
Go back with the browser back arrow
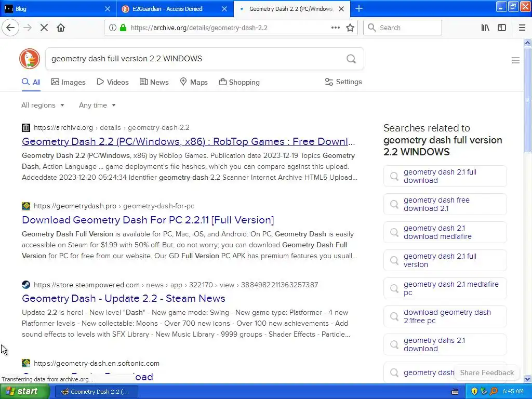point(10,28)
